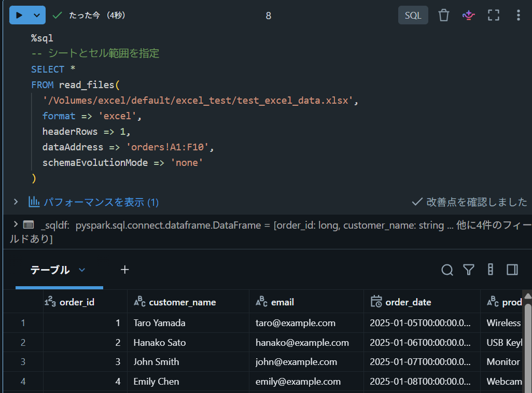Screen dimensions: 532x393
Task: Filter the results table
Action: point(469,270)
